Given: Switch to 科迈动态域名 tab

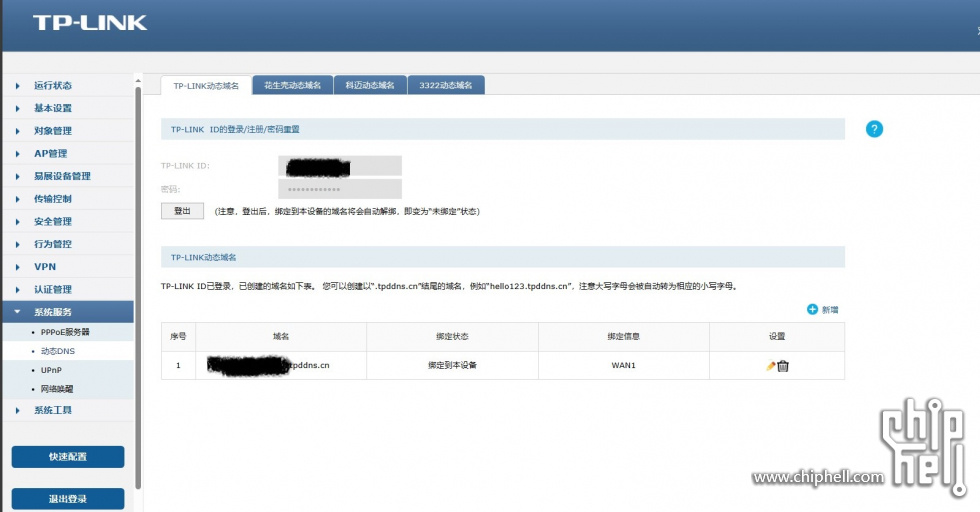Looking at the screenshot, I should pos(370,85).
